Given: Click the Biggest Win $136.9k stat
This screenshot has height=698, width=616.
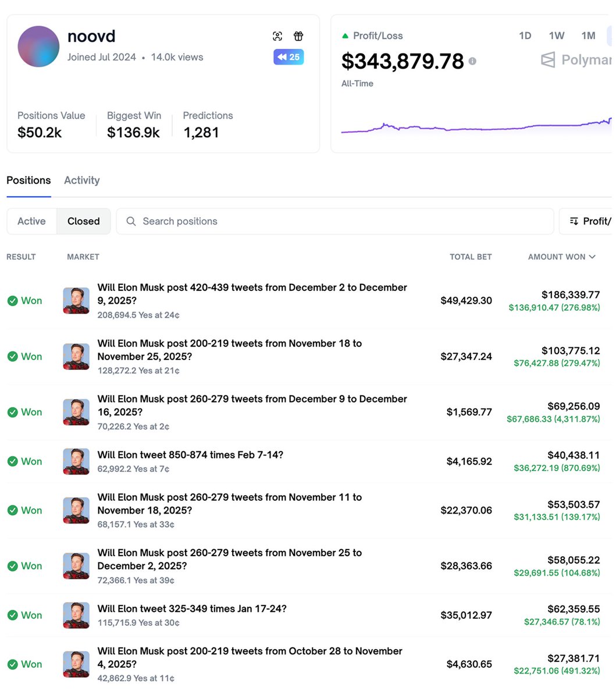Looking at the screenshot, I should [134, 125].
